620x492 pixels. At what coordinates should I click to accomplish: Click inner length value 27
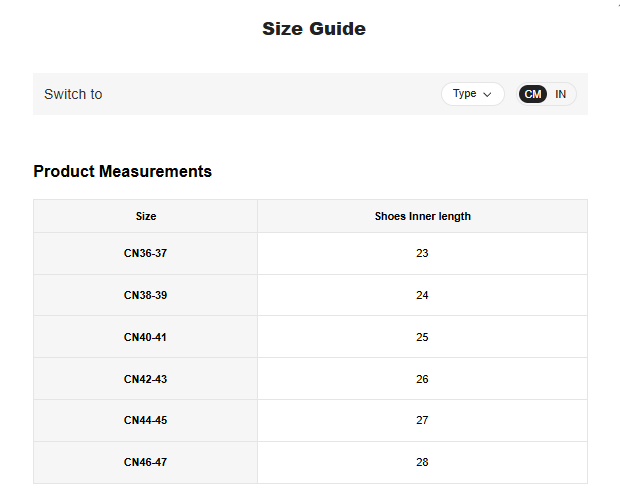point(422,421)
